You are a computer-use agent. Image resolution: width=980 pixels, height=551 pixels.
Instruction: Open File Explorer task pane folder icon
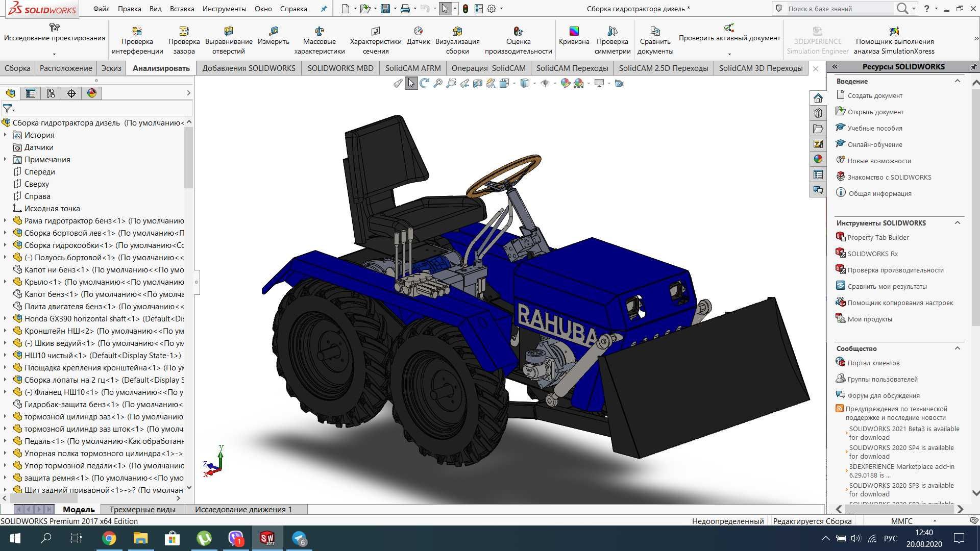click(818, 129)
